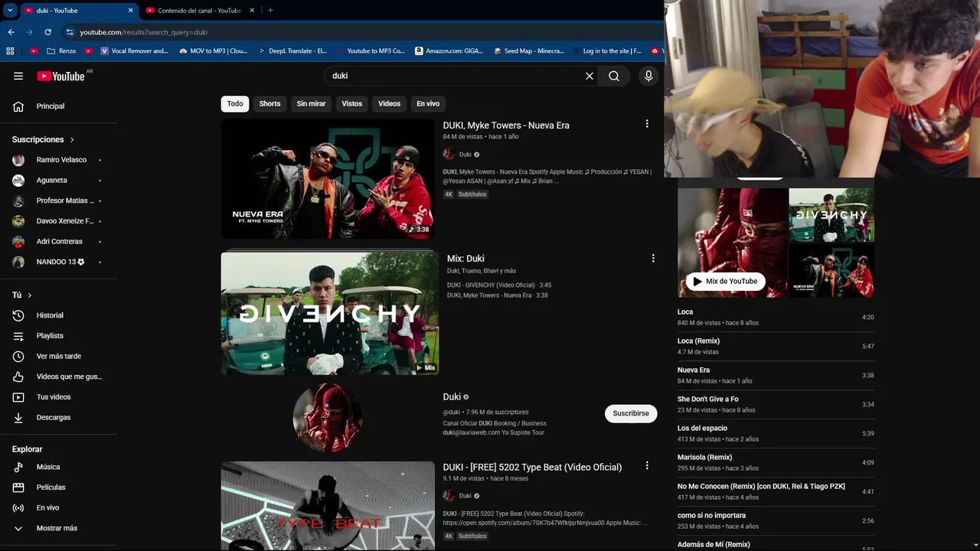The image size is (980, 551).
Task: Play Loca in the mix list
Action: point(776,317)
